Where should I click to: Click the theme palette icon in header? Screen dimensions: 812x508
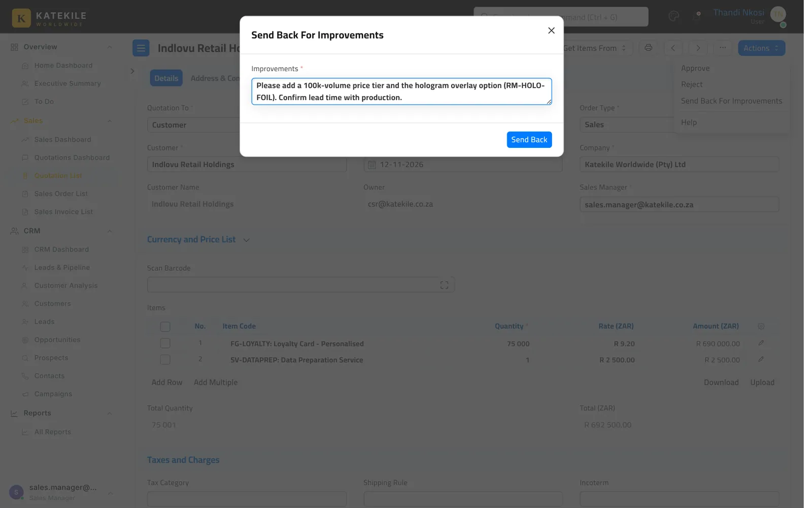tap(673, 16)
